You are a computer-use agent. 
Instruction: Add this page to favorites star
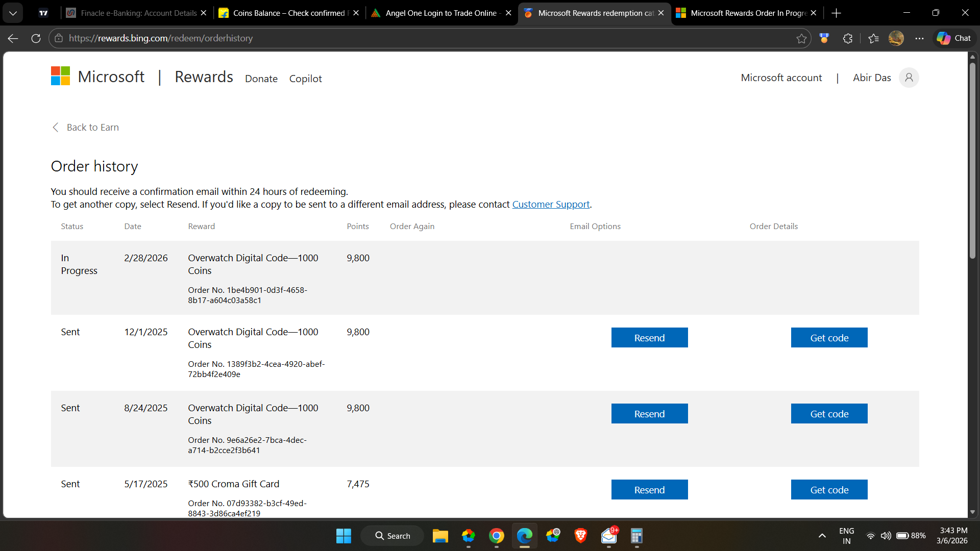pos(801,38)
